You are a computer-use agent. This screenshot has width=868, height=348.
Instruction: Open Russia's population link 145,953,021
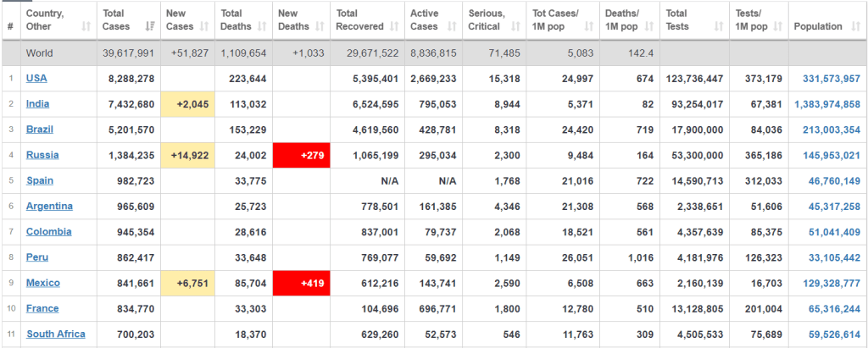828,155
